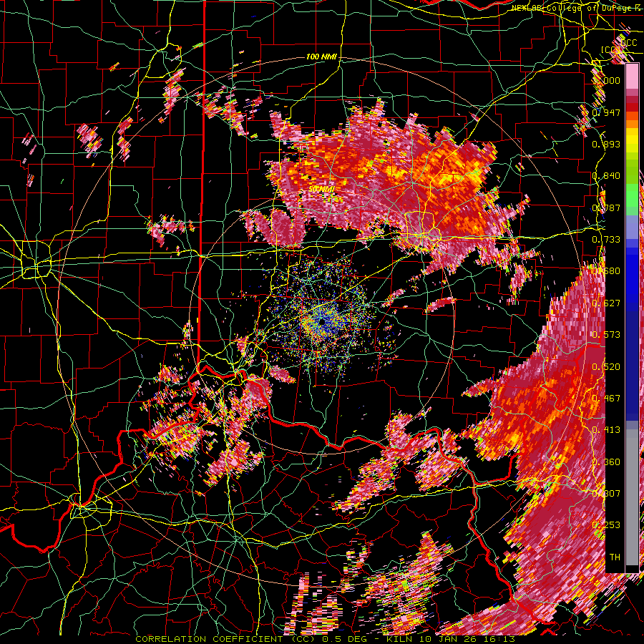Select the 0.733 scale value

tap(606, 240)
